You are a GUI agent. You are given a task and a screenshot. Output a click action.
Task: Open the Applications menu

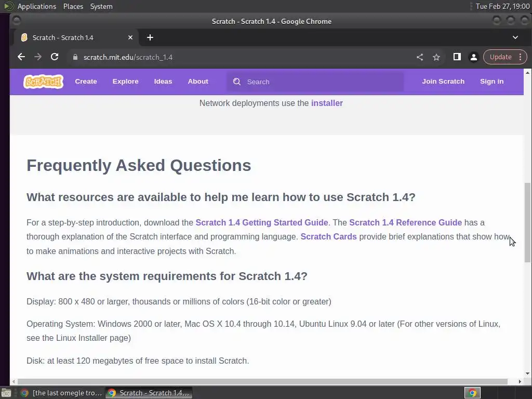(x=37, y=6)
